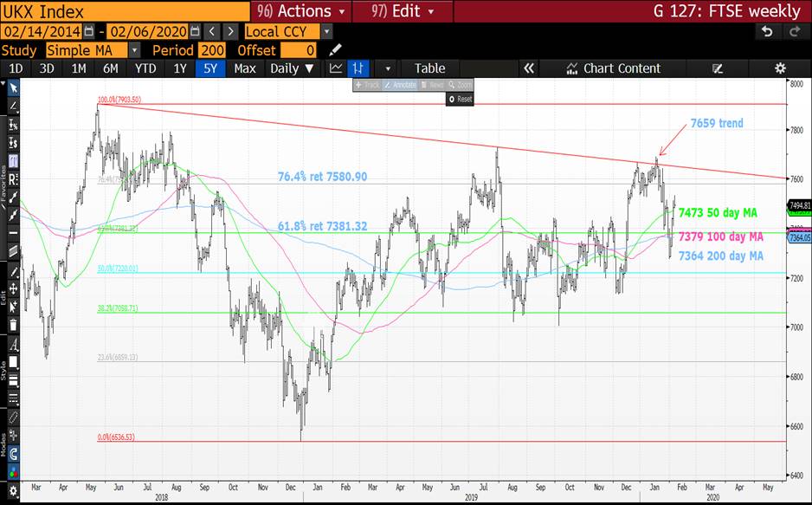Open annotation toolbar settings gear
Viewport: 812px width, 505px height.
tap(14, 490)
